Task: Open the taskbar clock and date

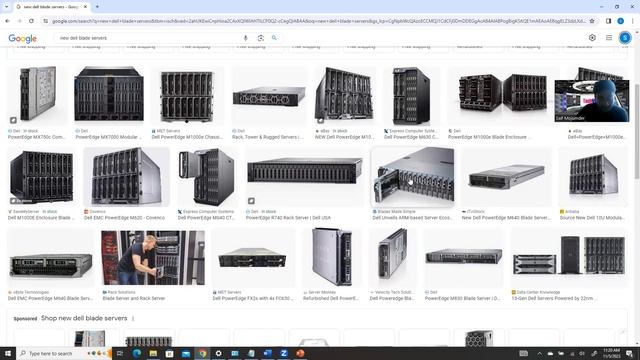Action: click(x=611, y=353)
